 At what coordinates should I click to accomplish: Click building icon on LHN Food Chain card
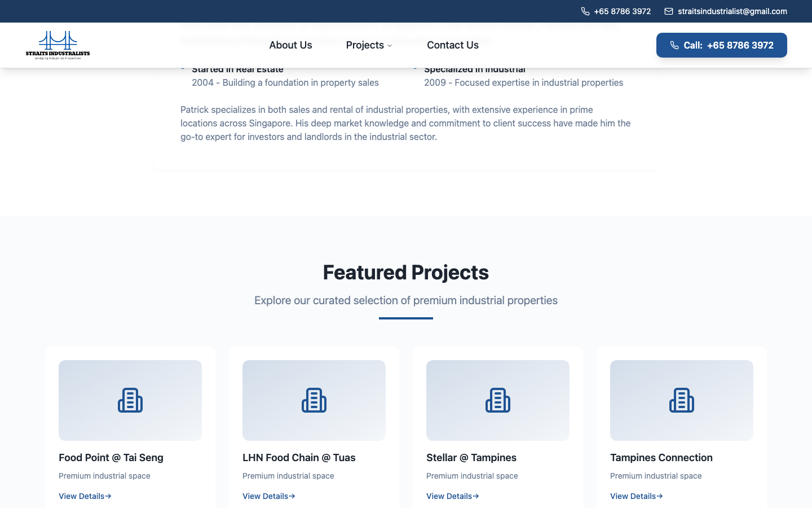click(314, 400)
